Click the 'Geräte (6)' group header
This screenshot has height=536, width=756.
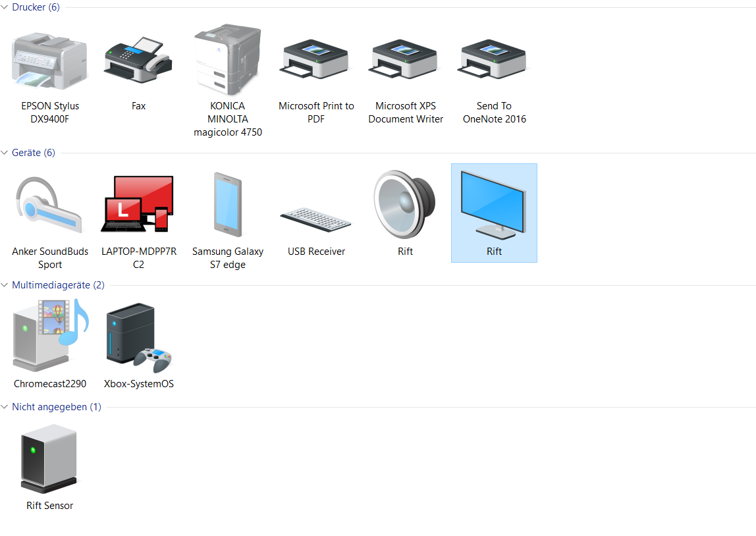click(x=34, y=153)
